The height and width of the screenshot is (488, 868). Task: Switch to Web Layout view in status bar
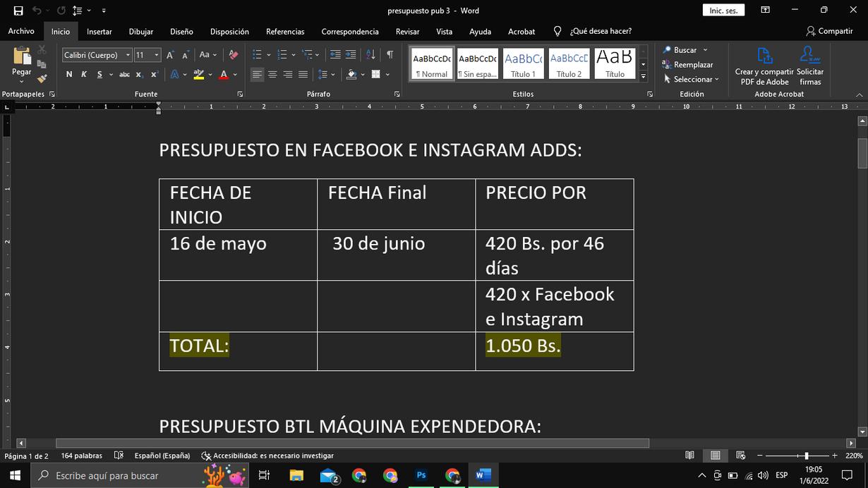coord(740,456)
